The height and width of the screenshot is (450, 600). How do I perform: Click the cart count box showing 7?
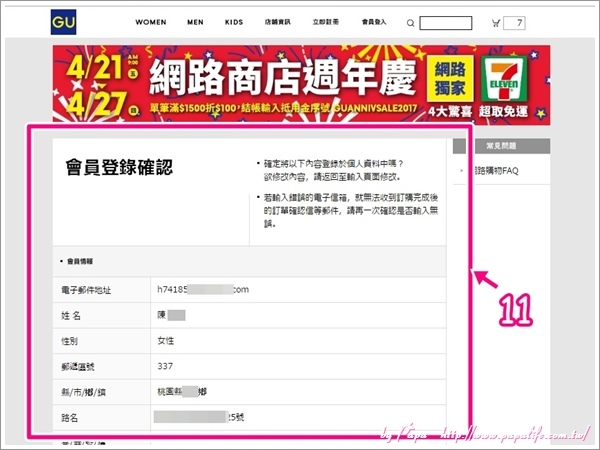pos(514,23)
